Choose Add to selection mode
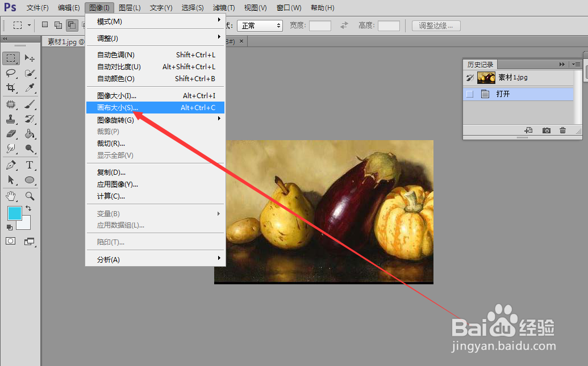This screenshot has width=588, height=366. (x=58, y=25)
